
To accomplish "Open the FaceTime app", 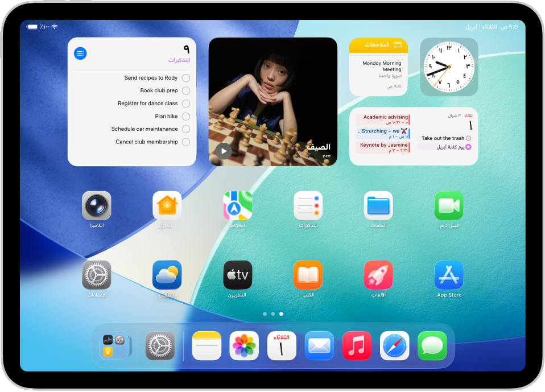I will pyautogui.click(x=449, y=205).
